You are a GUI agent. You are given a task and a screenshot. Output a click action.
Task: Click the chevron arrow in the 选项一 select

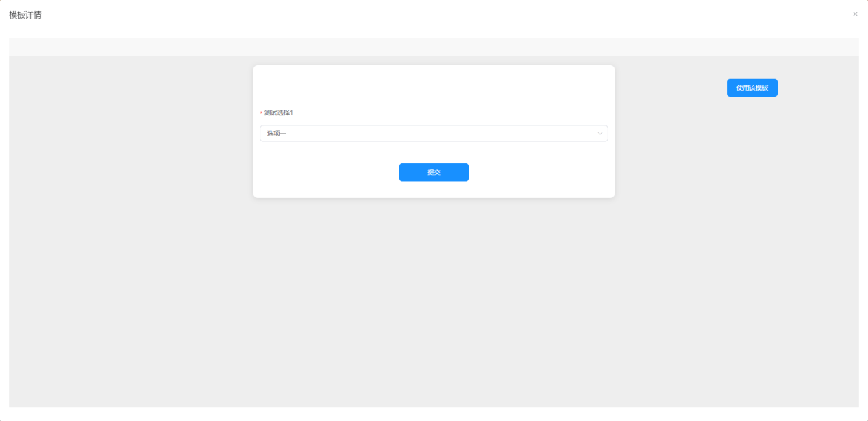point(600,133)
